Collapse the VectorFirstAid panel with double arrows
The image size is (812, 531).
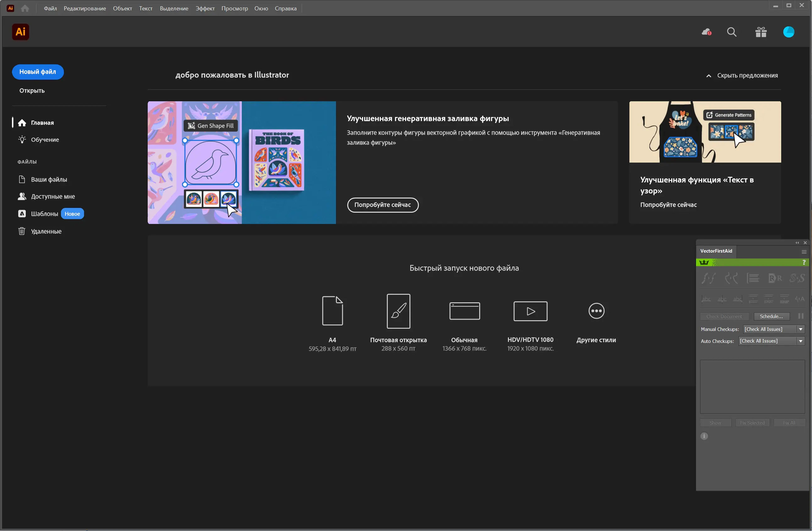(797, 243)
